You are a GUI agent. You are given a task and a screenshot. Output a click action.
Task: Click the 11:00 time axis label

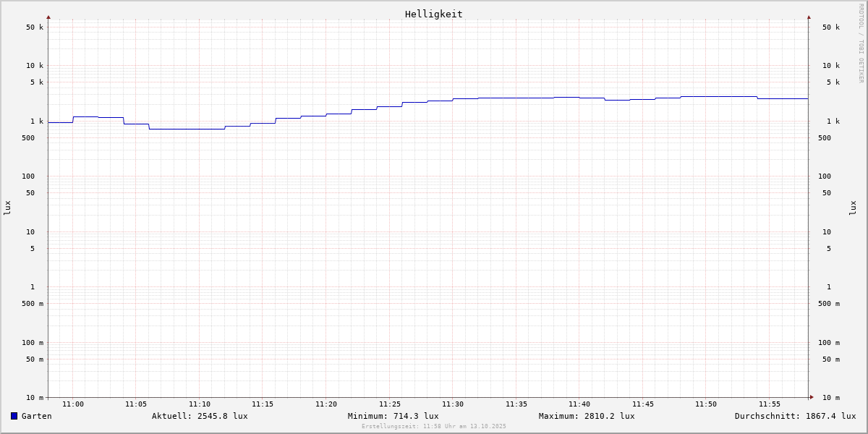pyautogui.click(x=73, y=404)
